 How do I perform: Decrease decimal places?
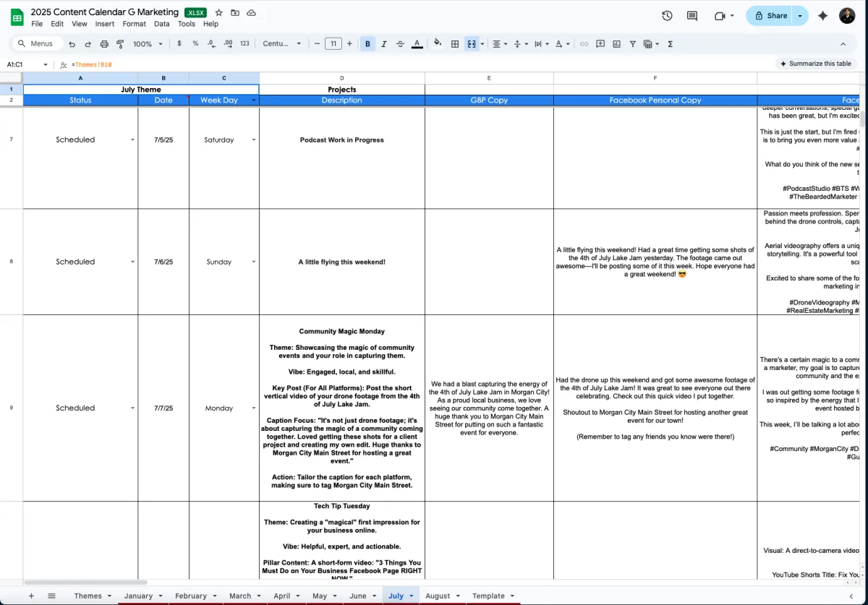coord(211,44)
